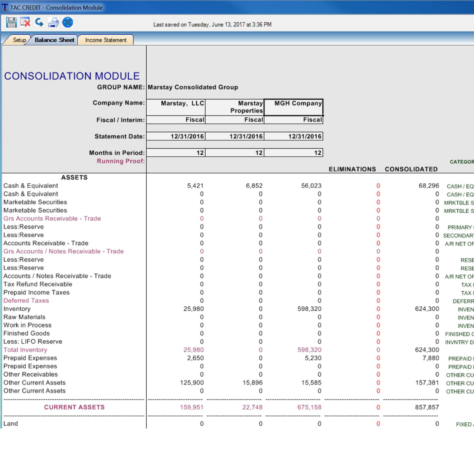474x476 pixels.
Task: Select the current assets total 675,158
Action: (310, 407)
